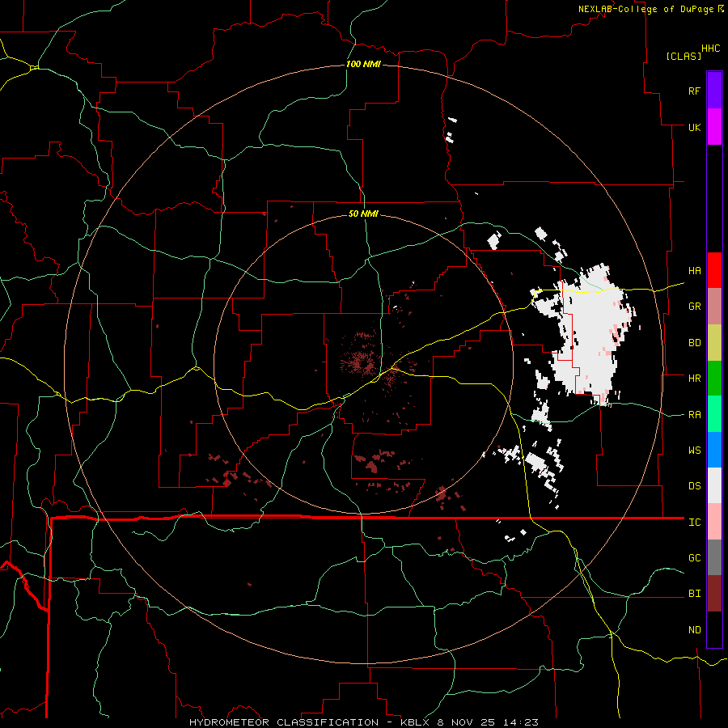Select the GC gray legend swatch
The height and width of the screenshot is (728, 728).
pyautogui.click(x=714, y=557)
